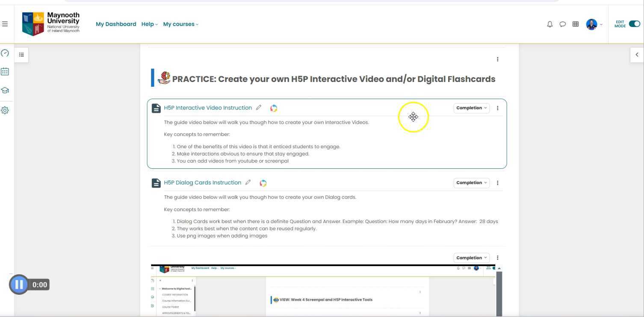Click the grid icon beside the messages bubble

tap(576, 24)
